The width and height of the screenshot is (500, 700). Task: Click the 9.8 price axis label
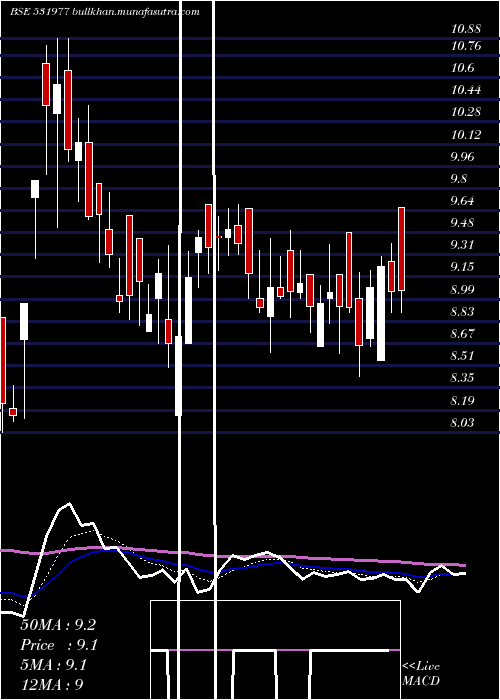click(x=459, y=179)
